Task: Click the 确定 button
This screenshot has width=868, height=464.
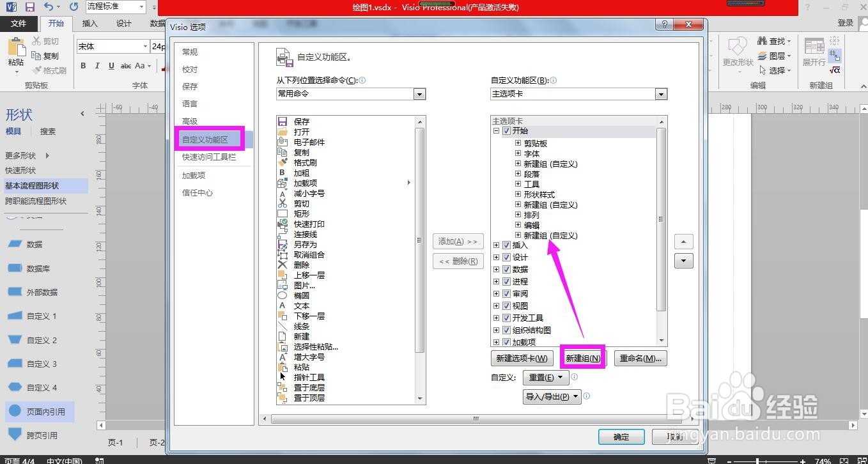Action: [x=621, y=437]
